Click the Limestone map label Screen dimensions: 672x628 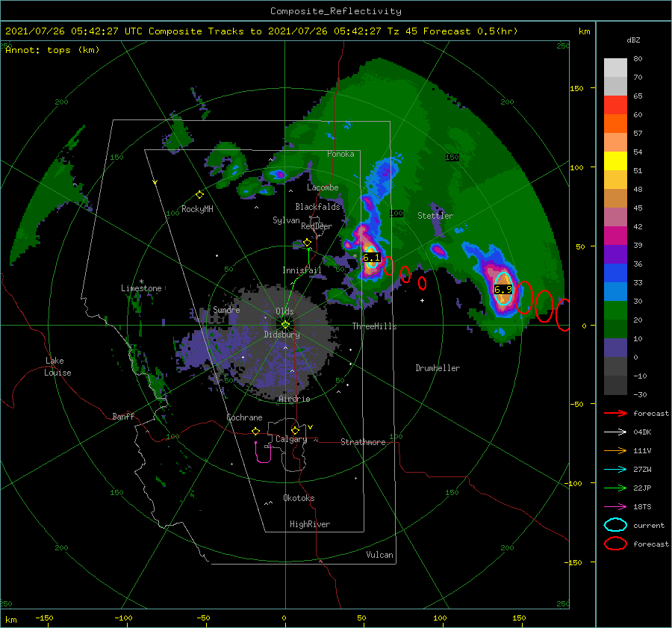[141, 288]
